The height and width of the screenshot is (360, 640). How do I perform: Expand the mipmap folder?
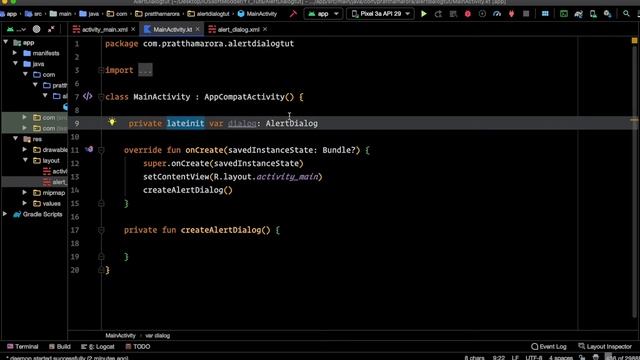[x=25, y=192]
